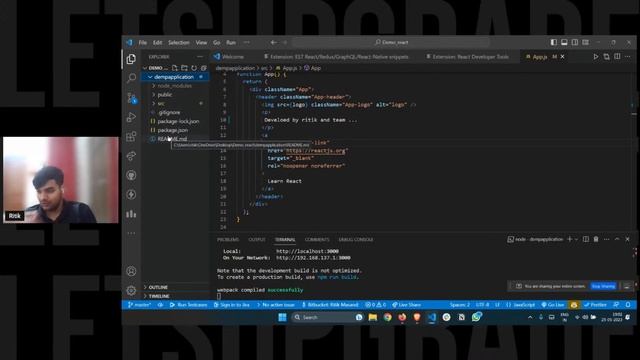Collapse all folders in Explorer
This screenshot has width=640, height=360.
(204, 68)
